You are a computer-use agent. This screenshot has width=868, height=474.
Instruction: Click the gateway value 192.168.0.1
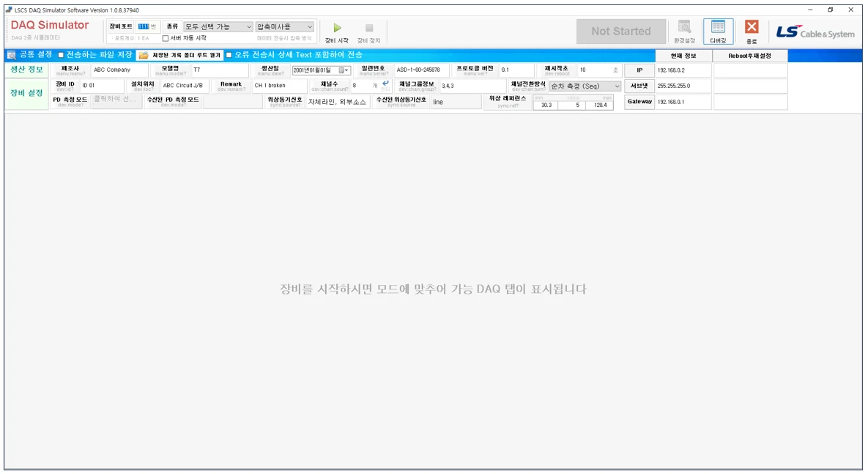pyautogui.click(x=683, y=101)
